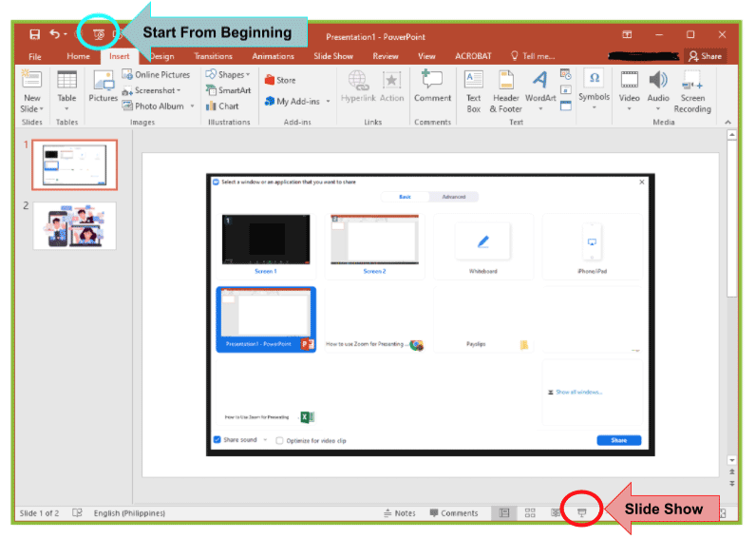Open the ACROBAT tab

point(473,56)
